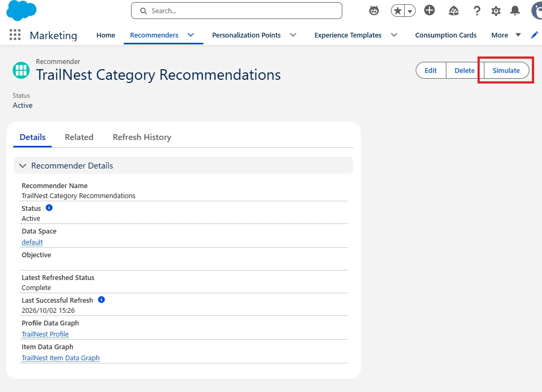Click the user avatar in the header

pos(537,11)
